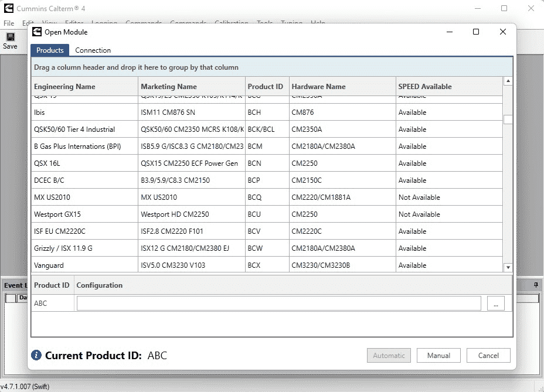Viewport: 544px width, 392px height.
Task: Maximize the Open Module dialog
Action: click(476, 32)
